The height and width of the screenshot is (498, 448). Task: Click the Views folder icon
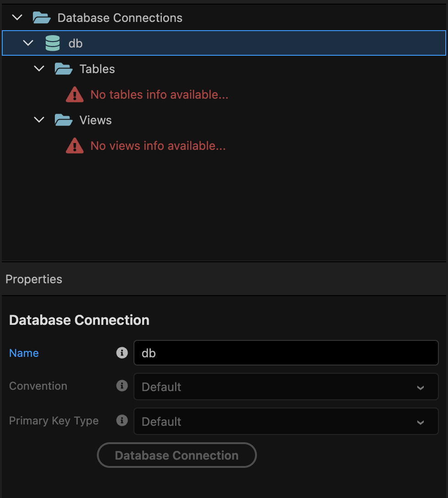tap(64, 120)
